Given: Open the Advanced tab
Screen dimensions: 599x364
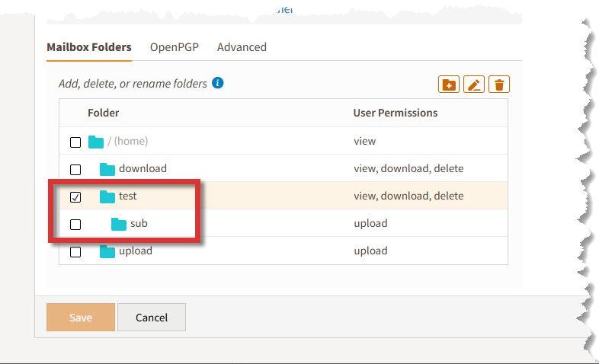Looking at the screenshot, I should [x=242, y=47].
